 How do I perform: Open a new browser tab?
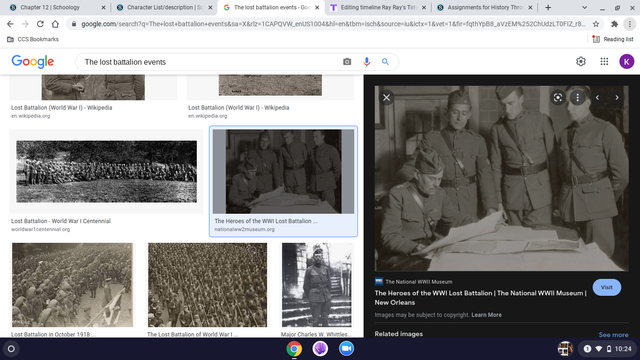pyautogui.click(x=548, y=7)
